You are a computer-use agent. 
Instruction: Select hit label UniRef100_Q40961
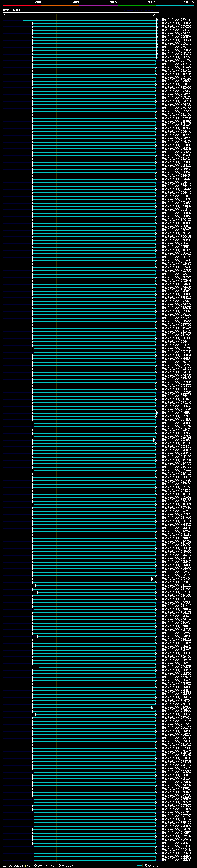[176, 128]
